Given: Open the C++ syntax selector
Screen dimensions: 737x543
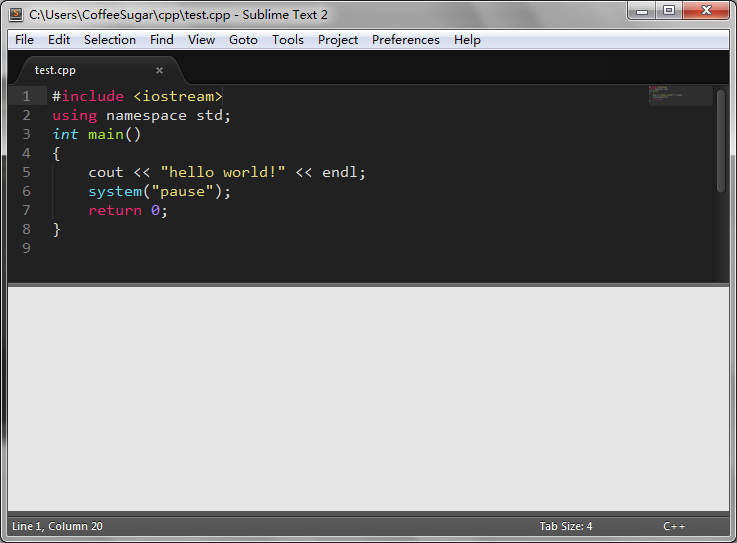Looking at the screenshot, I should [674, 526].
